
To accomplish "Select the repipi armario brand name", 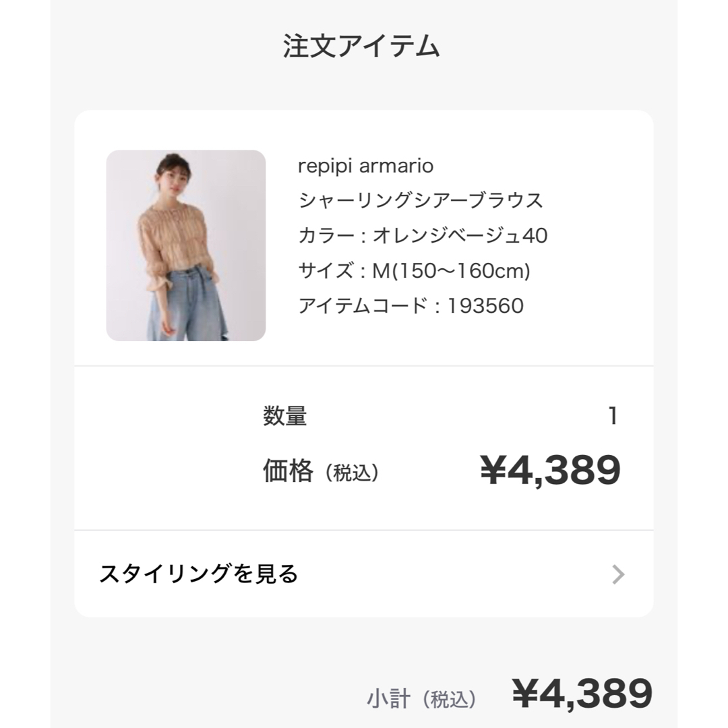I will click(365, 166).
